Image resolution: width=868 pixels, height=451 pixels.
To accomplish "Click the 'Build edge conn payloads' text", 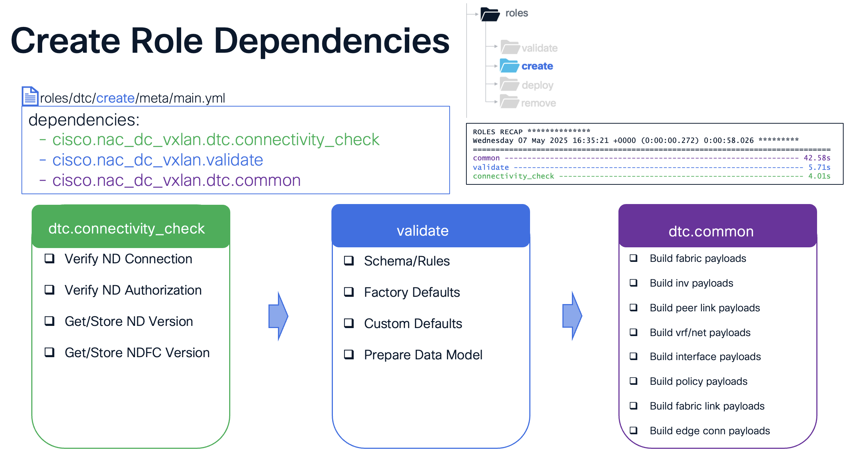I will (x=710, y=431).
